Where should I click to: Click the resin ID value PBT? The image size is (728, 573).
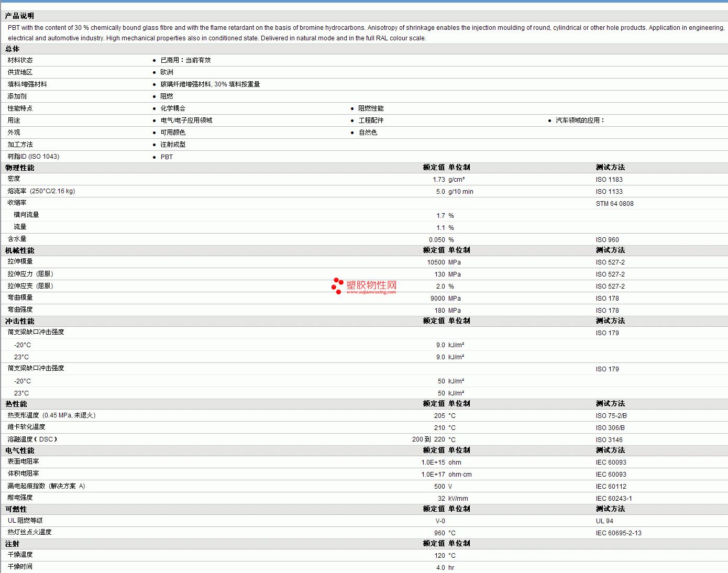coord(167,157)
